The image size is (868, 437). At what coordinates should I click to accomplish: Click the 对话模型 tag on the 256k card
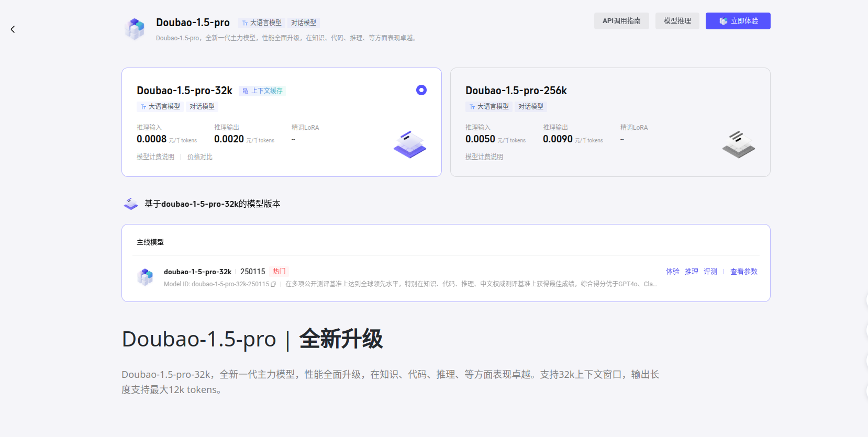click(x=531, y=107)
